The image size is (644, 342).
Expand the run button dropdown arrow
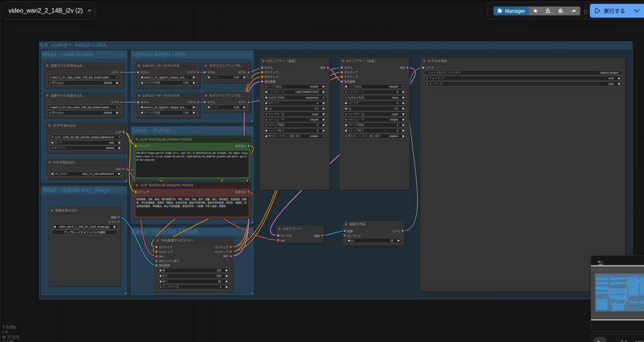pyautogui.click(x=635, y=11)
